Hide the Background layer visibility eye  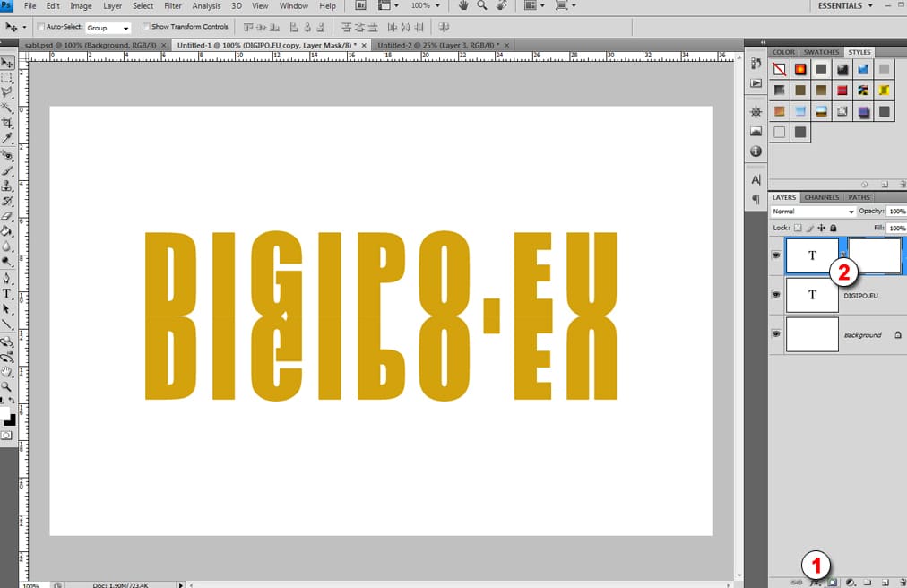click(776, 334)
